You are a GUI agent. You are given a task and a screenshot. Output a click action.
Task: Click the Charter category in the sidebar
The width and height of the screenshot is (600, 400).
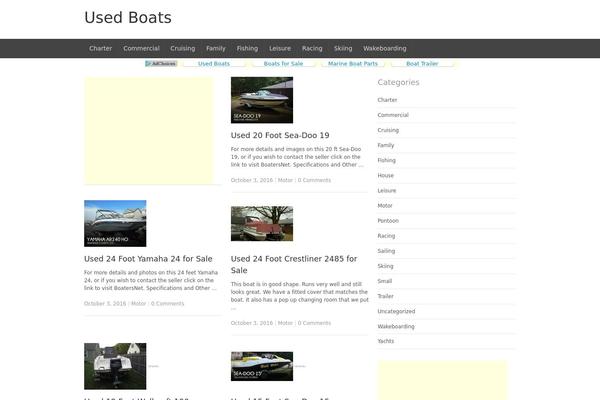pos(387,100)
